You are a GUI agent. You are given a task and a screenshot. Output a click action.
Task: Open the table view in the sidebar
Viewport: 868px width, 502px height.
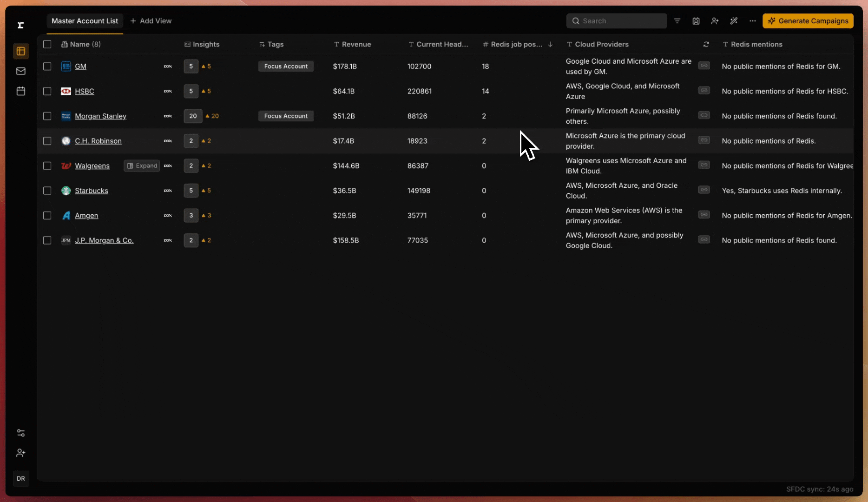20,51
